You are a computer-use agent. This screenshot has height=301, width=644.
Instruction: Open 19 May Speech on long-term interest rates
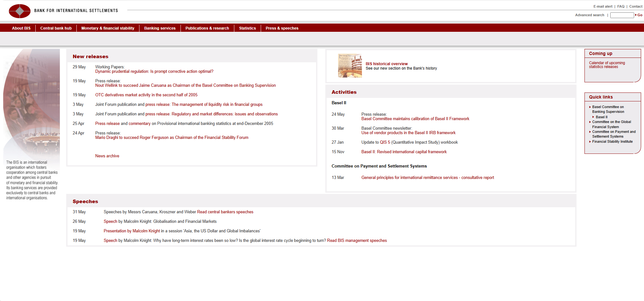110,241
